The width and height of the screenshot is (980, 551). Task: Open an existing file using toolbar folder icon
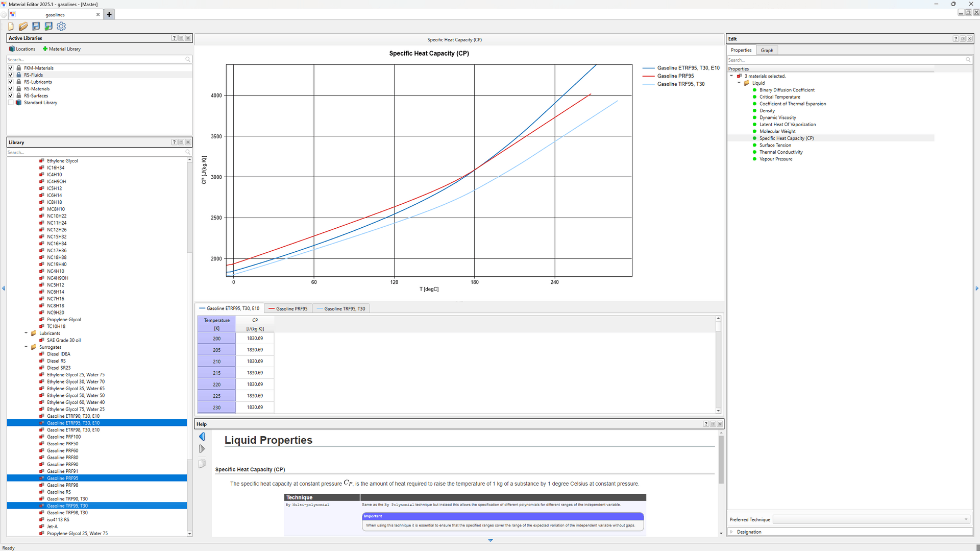[x=23, y=27]
